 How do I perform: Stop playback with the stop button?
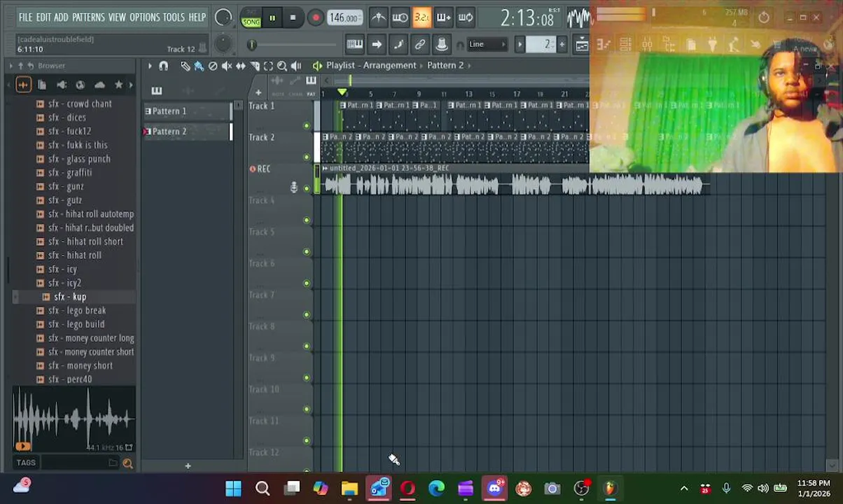(x=293, y=17)
